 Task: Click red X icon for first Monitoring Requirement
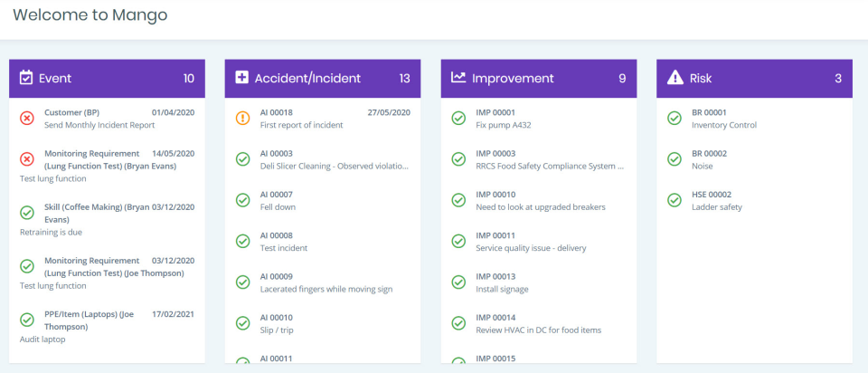point(27,159)
